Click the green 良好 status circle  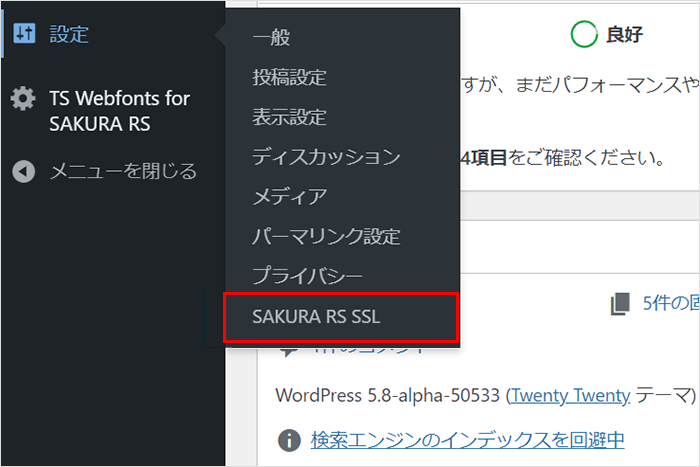[583, 35]
